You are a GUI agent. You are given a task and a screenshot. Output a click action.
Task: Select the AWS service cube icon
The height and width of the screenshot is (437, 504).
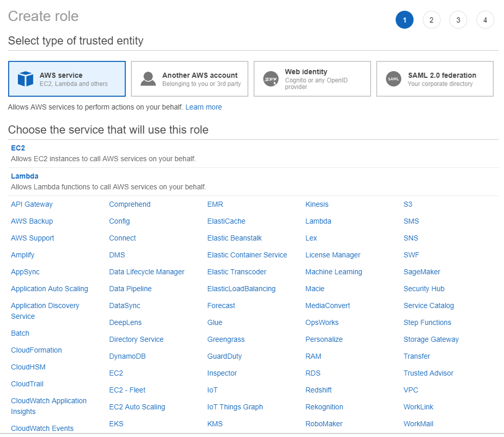click(26, 79)
